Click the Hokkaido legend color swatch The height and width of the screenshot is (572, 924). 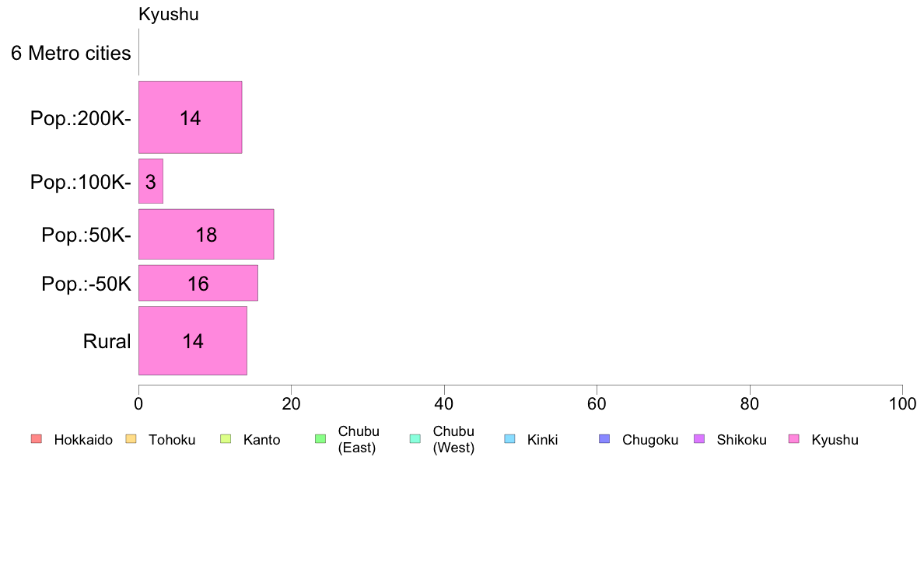click(37, 439)
